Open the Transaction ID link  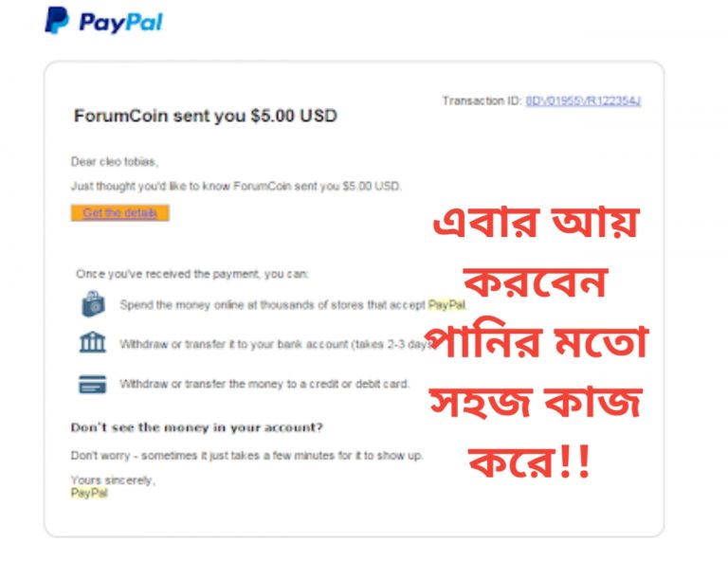[583, 100]
